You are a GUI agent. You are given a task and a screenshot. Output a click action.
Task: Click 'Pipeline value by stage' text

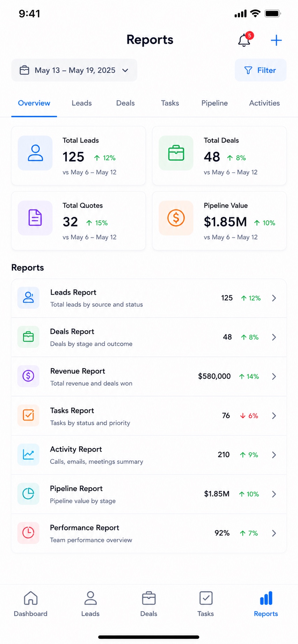pyautogui.click(x=83, y=501)
